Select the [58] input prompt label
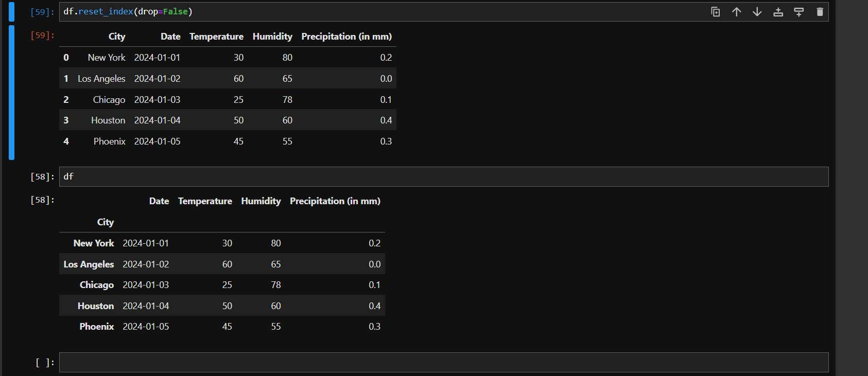This screenshot has width=868, height=376. pos(42,176)
